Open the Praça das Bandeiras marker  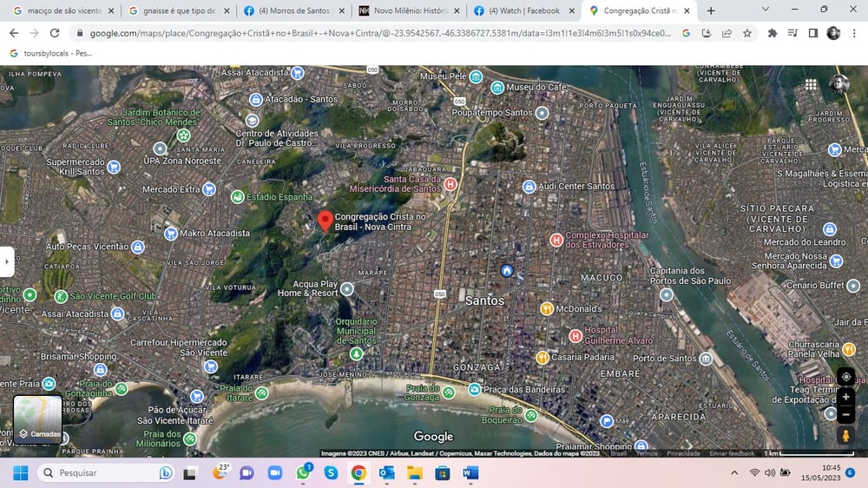[x=475, y=389]
